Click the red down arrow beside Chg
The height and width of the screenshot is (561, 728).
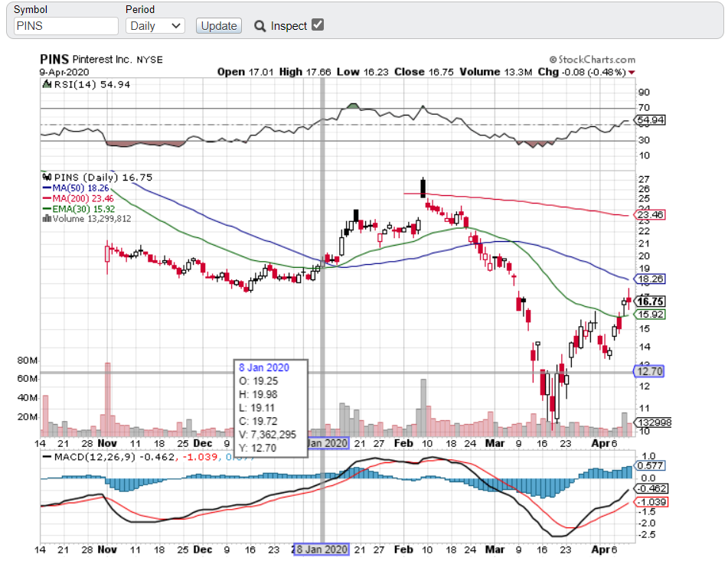click(x=631, y=73)
